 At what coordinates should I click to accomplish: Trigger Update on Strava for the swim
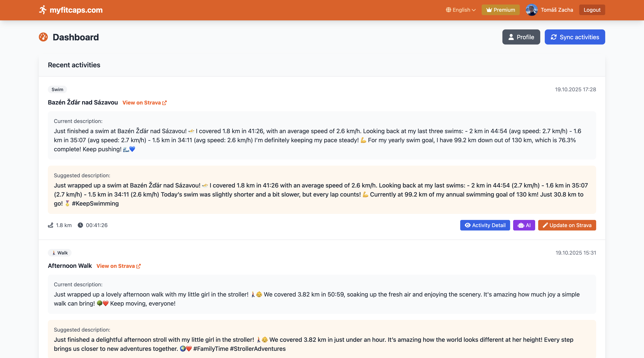(x=567, y=225)
